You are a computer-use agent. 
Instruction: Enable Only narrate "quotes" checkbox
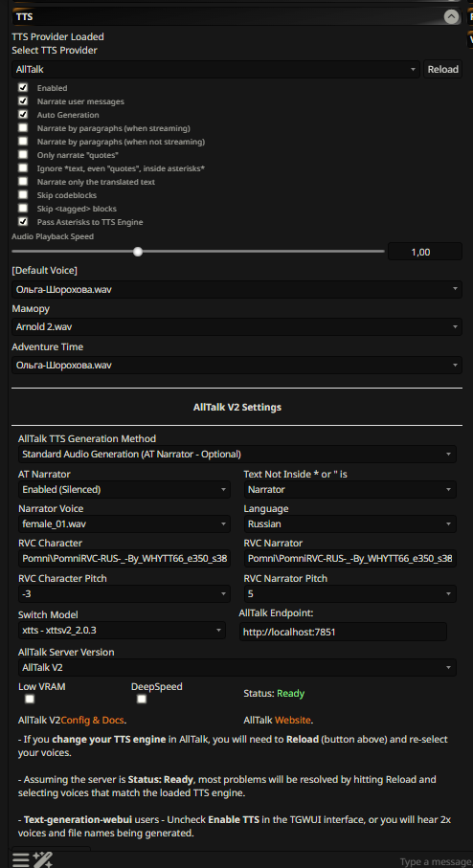23,155
